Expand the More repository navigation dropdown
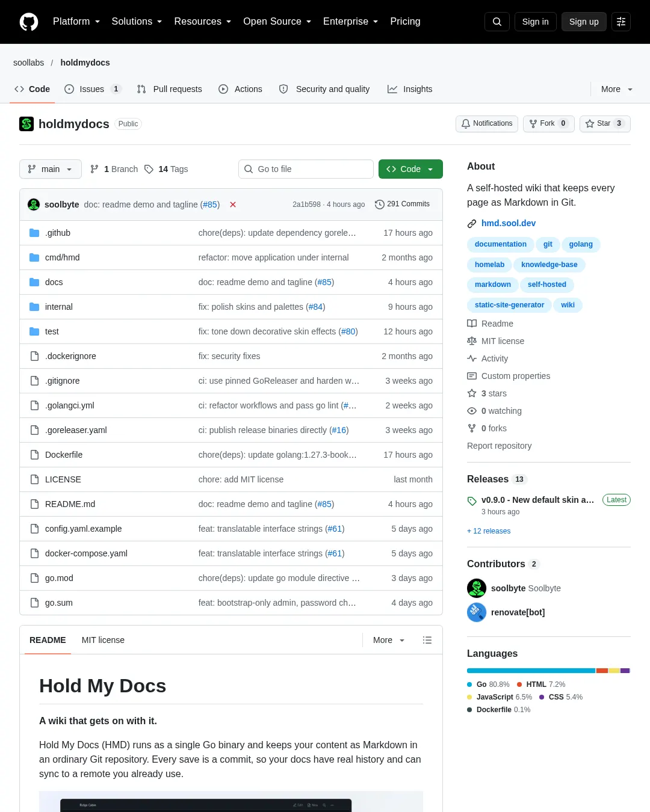This screenshot has width=650, height=812. (x=617, y=89)
